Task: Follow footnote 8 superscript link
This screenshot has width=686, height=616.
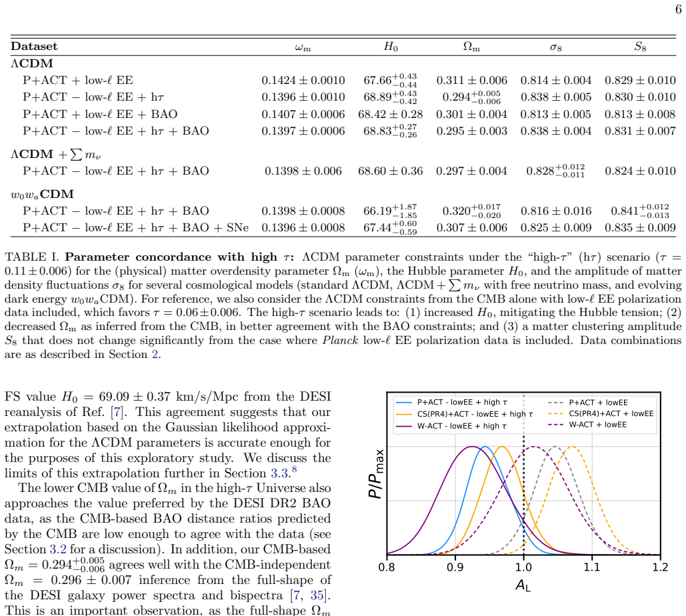Action: click(x=294, y=469)
